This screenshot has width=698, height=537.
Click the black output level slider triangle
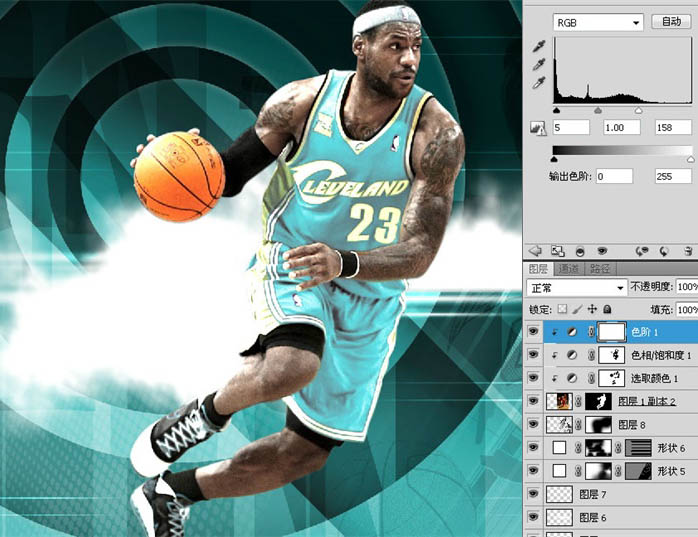(x=554, y=159)
